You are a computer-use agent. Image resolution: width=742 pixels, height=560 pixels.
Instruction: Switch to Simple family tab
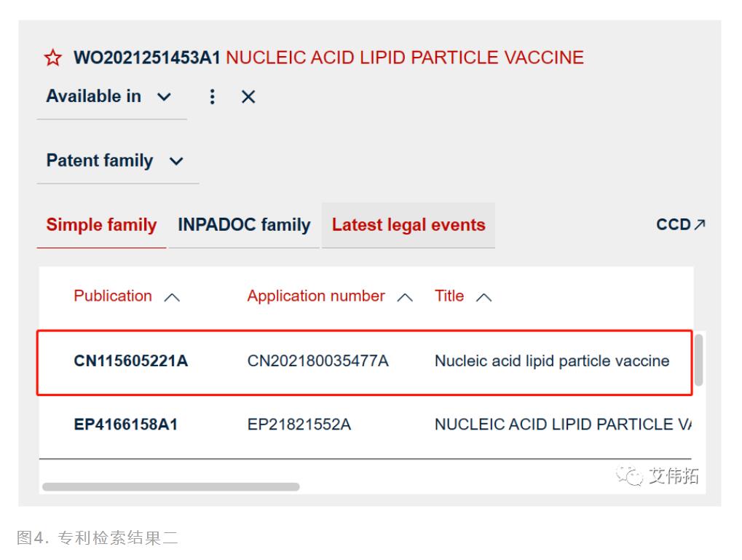tap(101, 225)
